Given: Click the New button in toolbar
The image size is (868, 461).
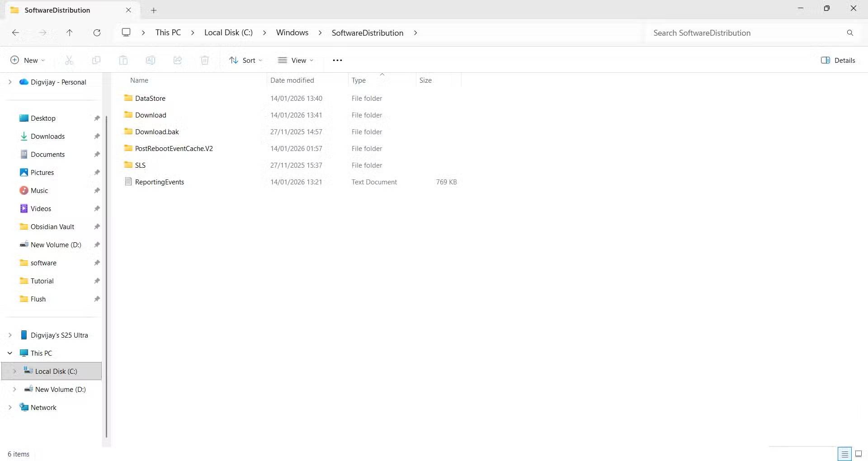Looking at the screenshot, I should 28,60.
